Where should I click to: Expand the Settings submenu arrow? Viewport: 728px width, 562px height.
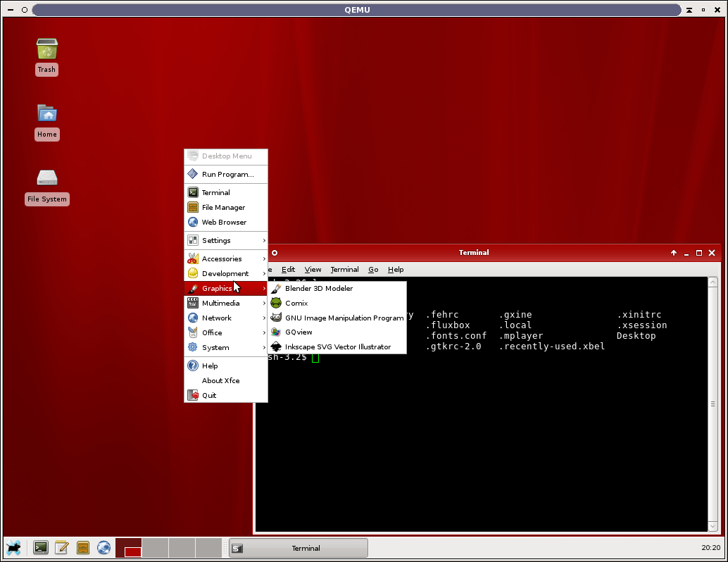[264, 240]
